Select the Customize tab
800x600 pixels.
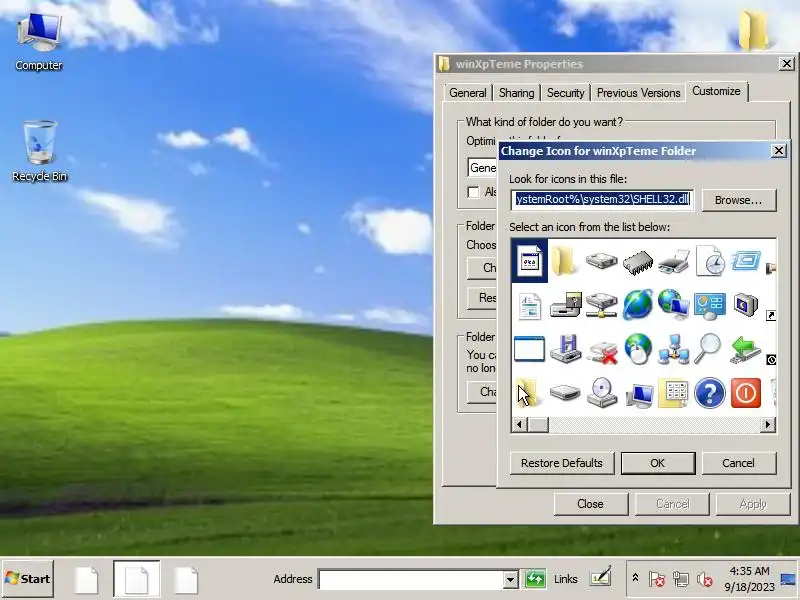[716, 91]
